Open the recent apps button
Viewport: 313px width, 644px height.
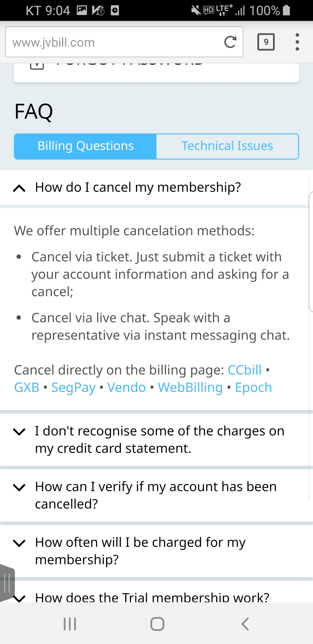(70, 624)
